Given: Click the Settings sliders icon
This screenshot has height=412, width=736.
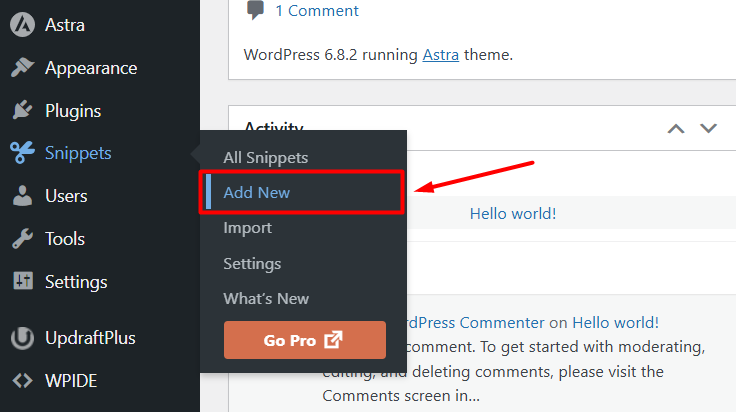Looking at the screenshot, I should click(22, 282).
